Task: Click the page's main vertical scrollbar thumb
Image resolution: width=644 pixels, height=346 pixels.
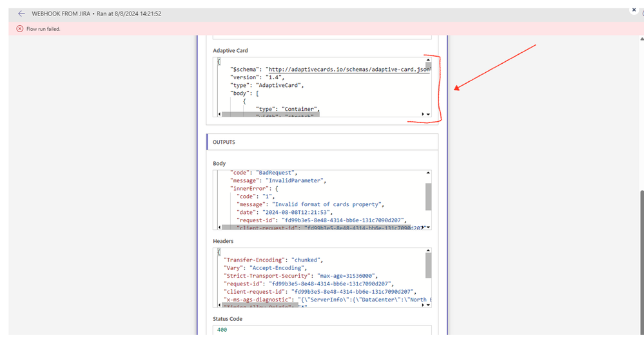Action: [x=641, y=263]
